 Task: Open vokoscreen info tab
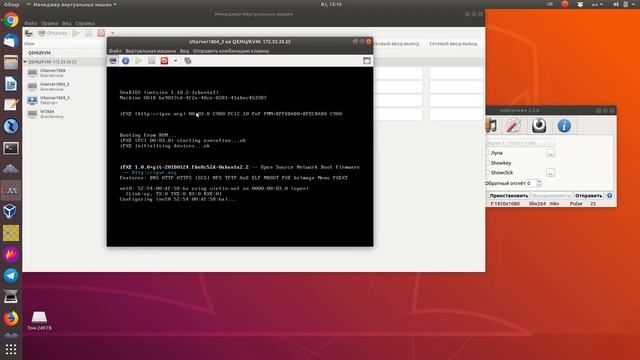click(x=564, y=126)
